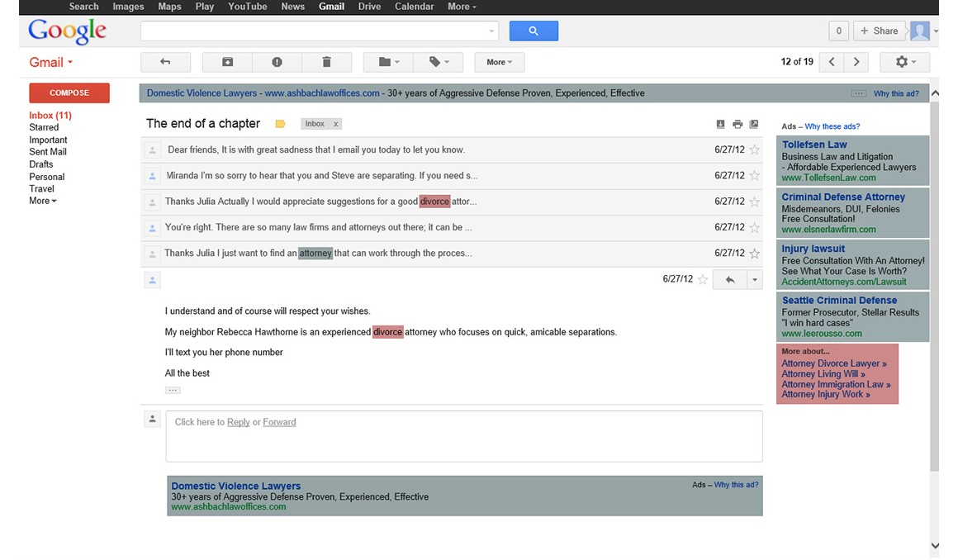Open the Labels tag dropdown
The height and width of the screenshot is (560, 958).
[439, 62]
